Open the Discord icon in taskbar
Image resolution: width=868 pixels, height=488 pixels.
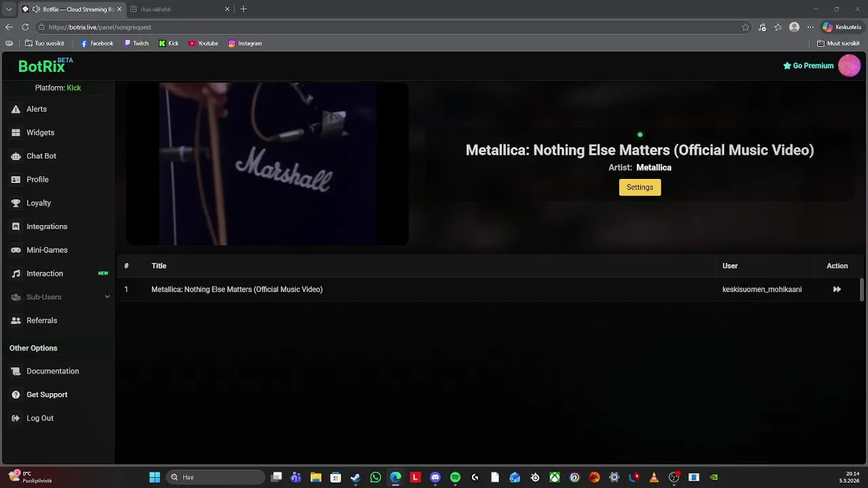click(x=435, y=477)
